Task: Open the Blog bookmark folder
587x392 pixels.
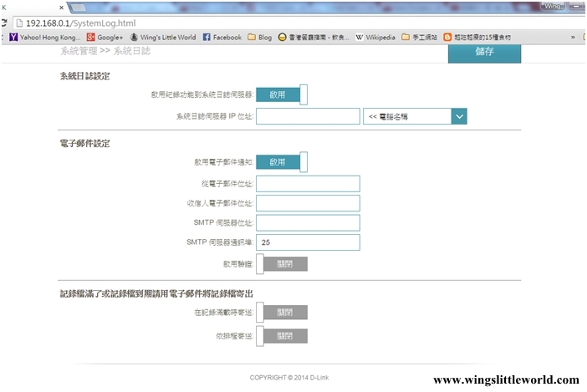Action: click(259, 38)
